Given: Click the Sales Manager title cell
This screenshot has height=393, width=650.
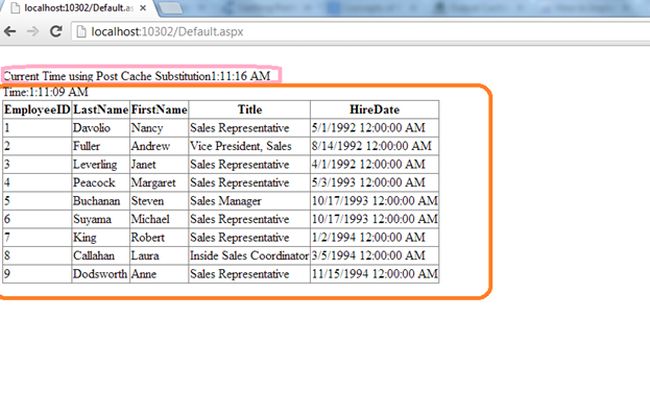Looking at the screenshot, I should (x=250, y=201).
